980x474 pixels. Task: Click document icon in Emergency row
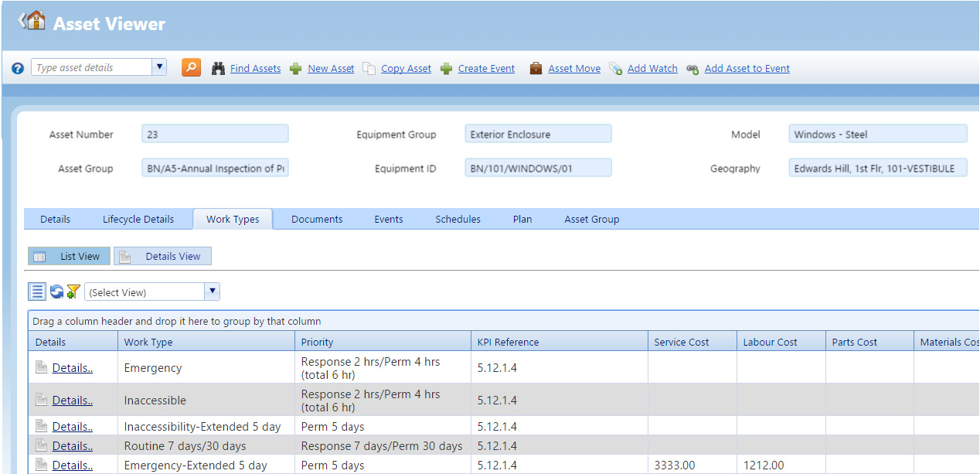tap(42, 368)
